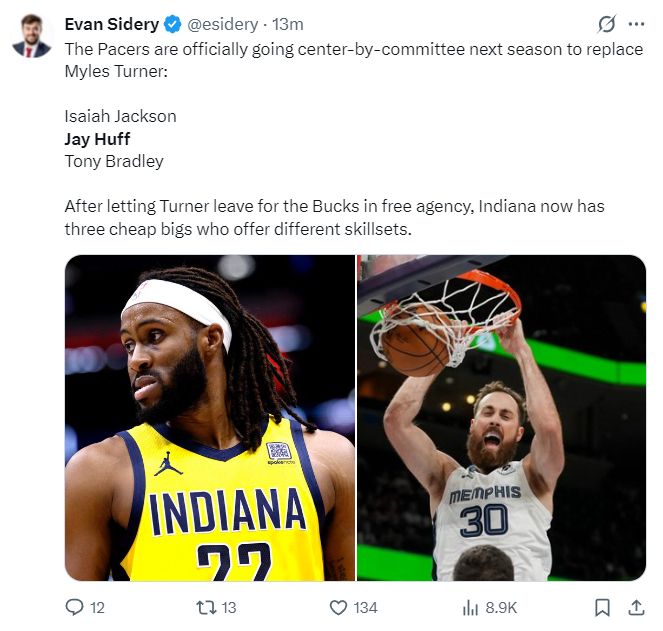Open the Indiana jersey player photo
Image resolution: width=663 pixels, height=631 pixels.
coord(210,418)
